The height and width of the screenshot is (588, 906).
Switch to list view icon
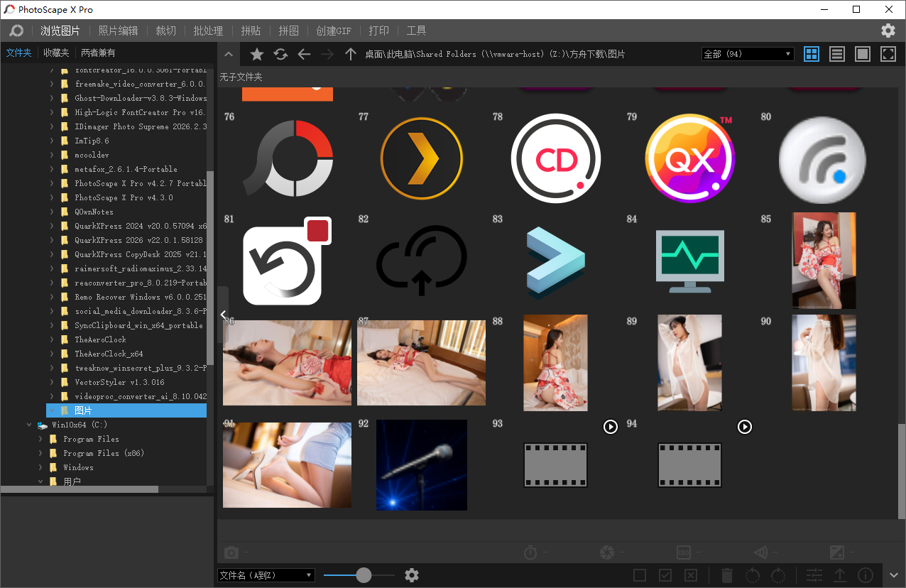837,54
